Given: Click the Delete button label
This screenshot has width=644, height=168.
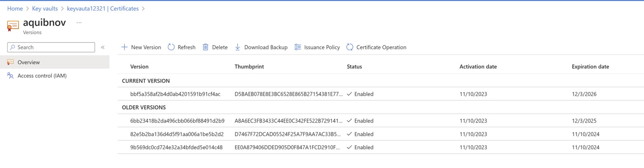Looking at the screenshot, I should [220, 47].
